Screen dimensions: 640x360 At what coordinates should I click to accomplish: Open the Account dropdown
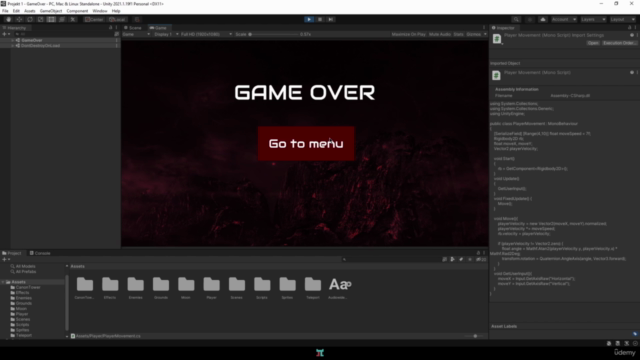[x=564, y=19]
